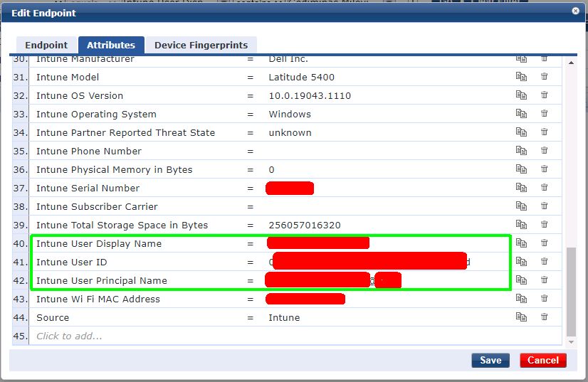Delete the Intune Subscriber Carrier row
The image size is (588, 382).
point(544,206)
